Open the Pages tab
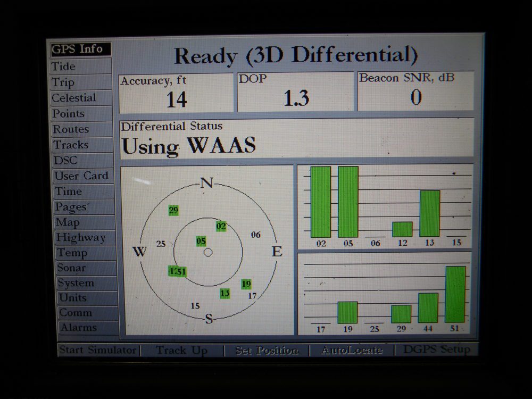The image size is (532, 399). (x=84, y=206)
